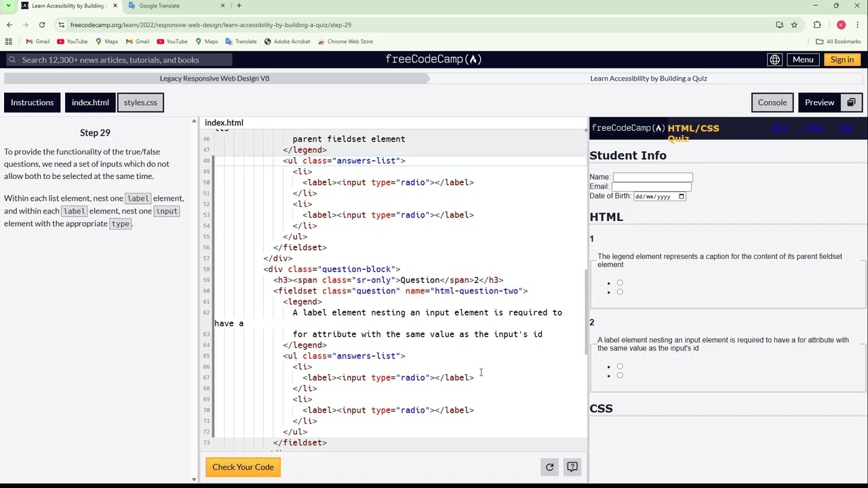
Task: Select the index.html editor file tab
Action: [x=224, y=123]
